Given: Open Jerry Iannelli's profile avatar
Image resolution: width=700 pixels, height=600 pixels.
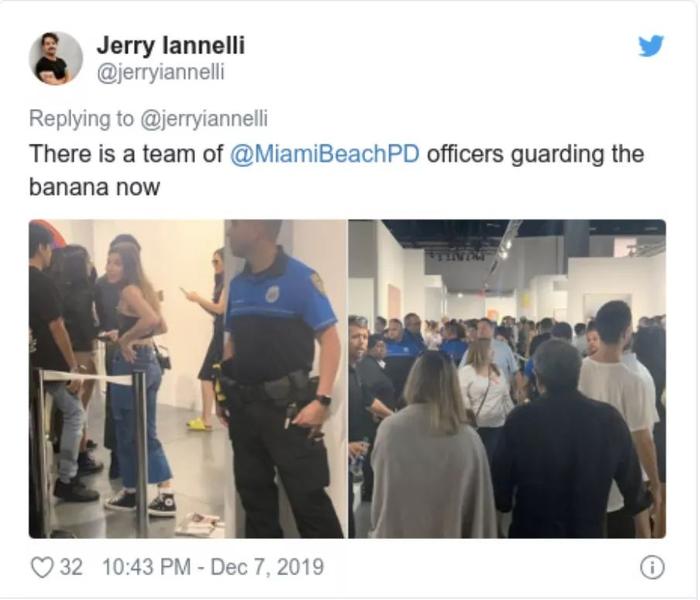Looking at the screenshot, I should (x=56, y=58).
